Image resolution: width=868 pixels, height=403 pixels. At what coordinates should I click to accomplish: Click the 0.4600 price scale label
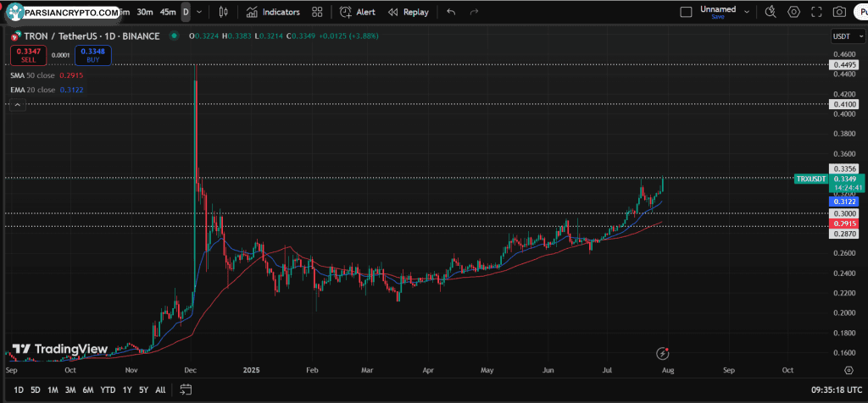[x=843, y=54]
